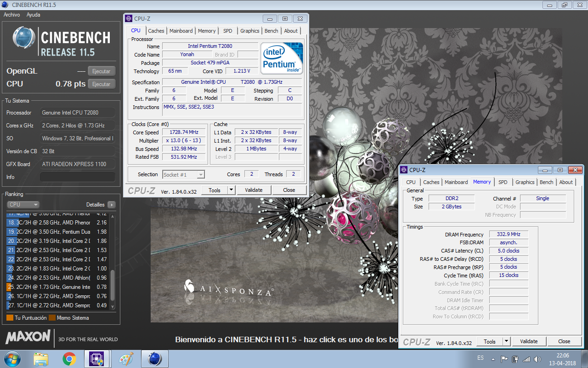Click Validate in CPU window
The height and width of the screenshot is (368, 588).
point(254,190)
